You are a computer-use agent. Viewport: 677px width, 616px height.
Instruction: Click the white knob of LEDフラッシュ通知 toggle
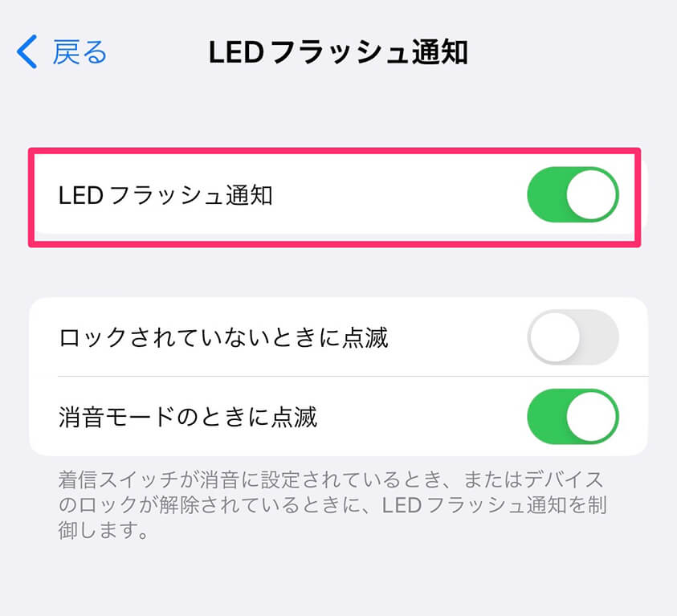tap(591, 194)
